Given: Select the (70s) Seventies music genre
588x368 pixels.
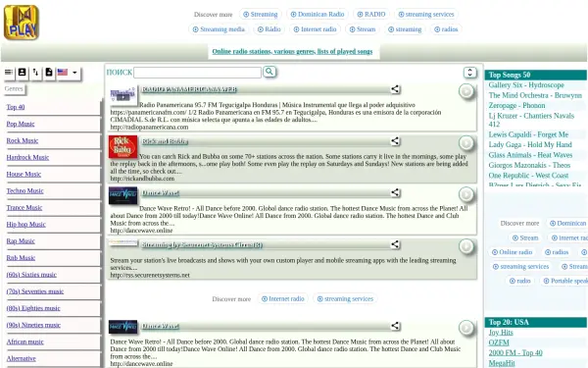Looking at the screenshot, I should pos(35,291).
